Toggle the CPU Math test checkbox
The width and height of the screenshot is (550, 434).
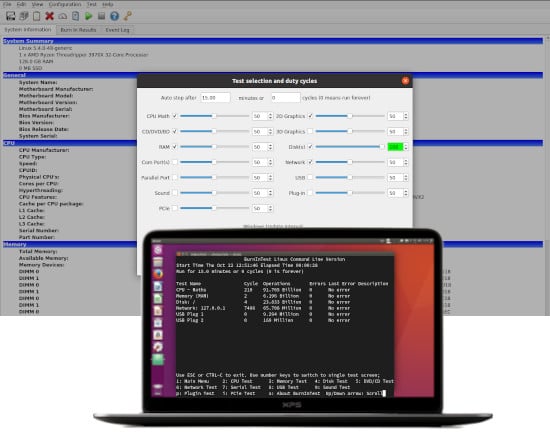(x=174, y=116)
